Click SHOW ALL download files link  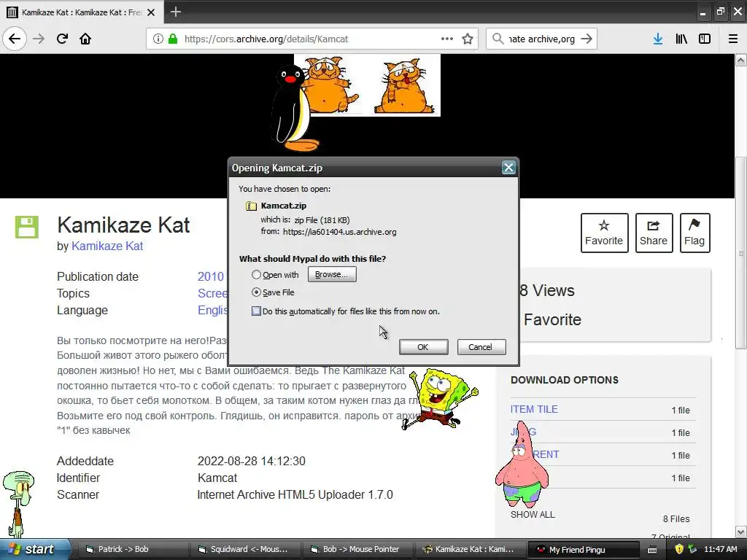[533, 515]
